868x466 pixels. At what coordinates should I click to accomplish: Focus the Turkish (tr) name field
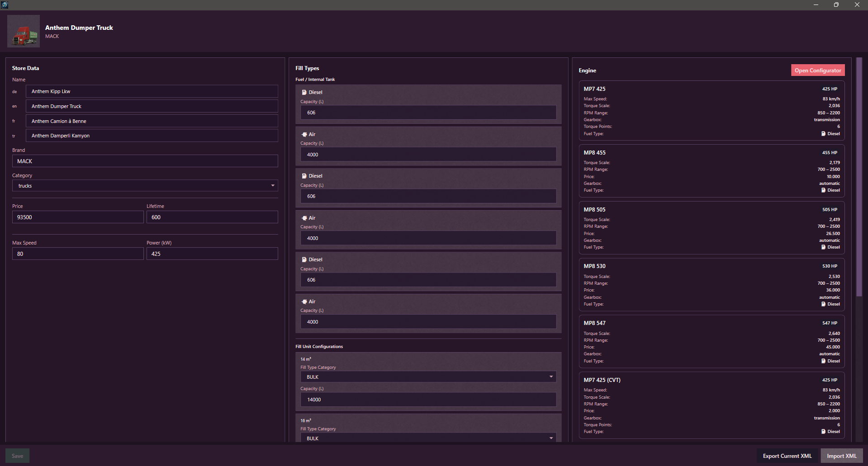(x=152, y=136)
